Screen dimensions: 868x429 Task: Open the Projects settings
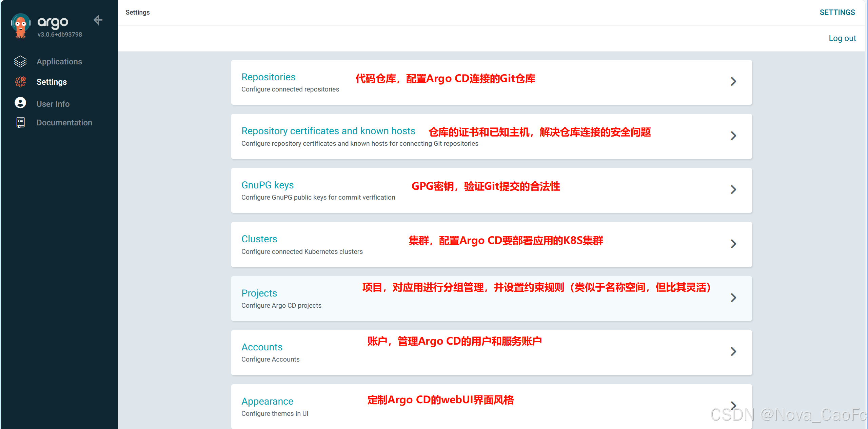tap(491, 299)
